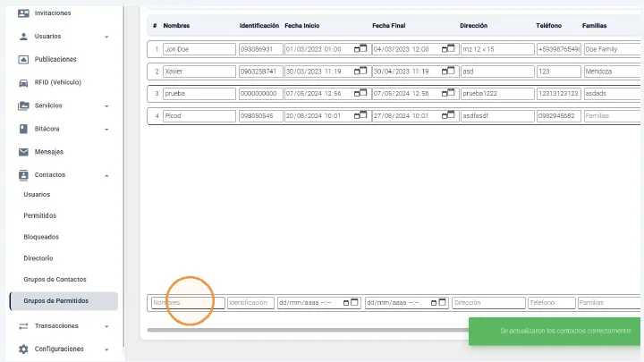Click the Dirección field in new row

(488, 302)
